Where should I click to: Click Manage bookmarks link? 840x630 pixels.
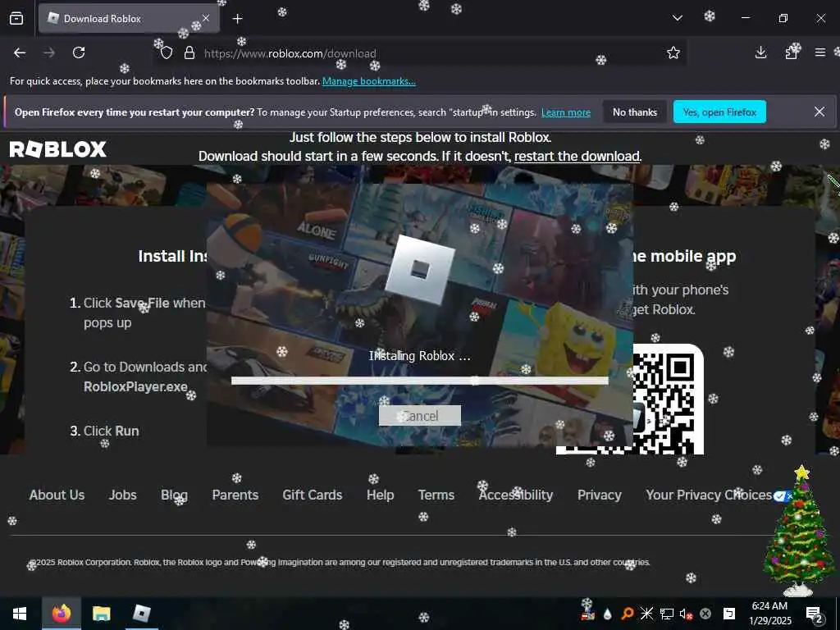[x=368, y=81]
